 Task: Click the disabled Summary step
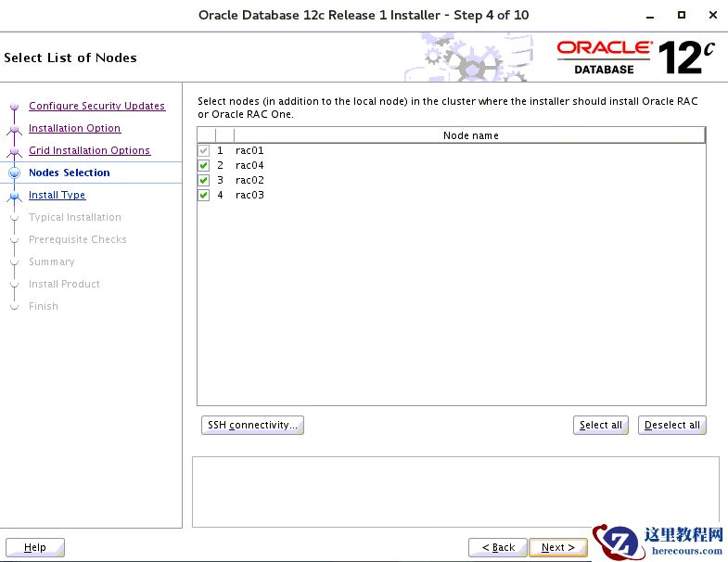52,262
